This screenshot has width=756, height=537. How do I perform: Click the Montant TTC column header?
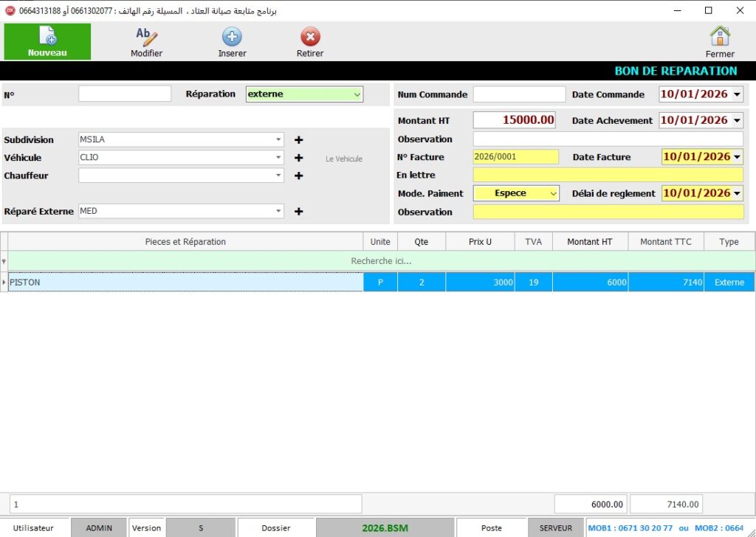tap(666, 242)
